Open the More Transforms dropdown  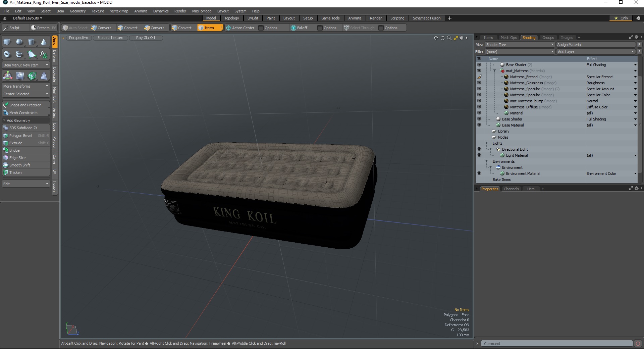26,86
